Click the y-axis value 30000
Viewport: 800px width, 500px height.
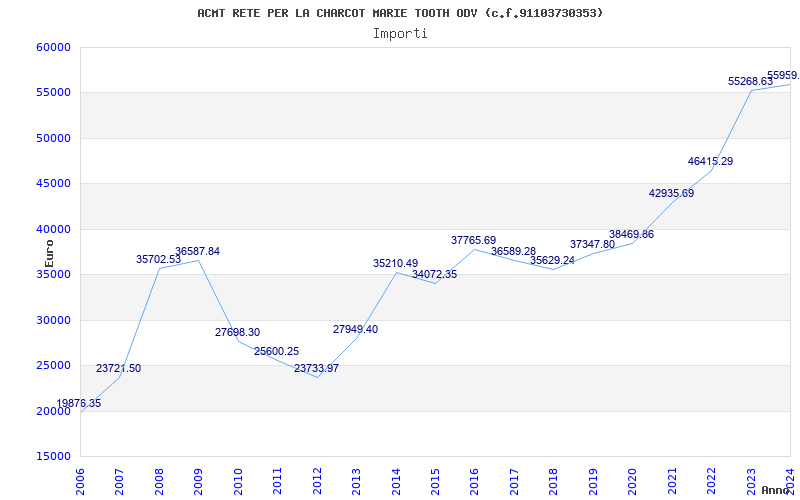[53, 320]
